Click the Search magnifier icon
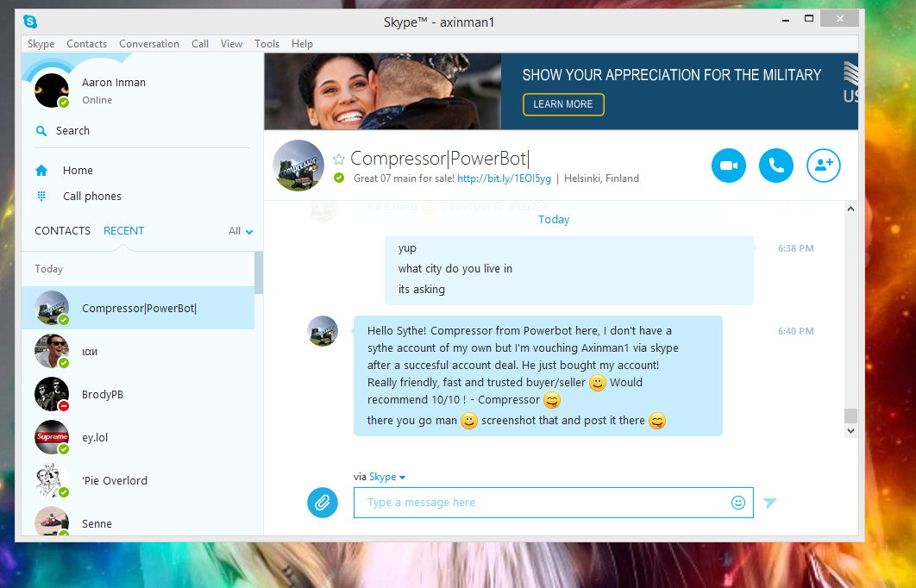The image size is (916, 588). coord(41,131)
